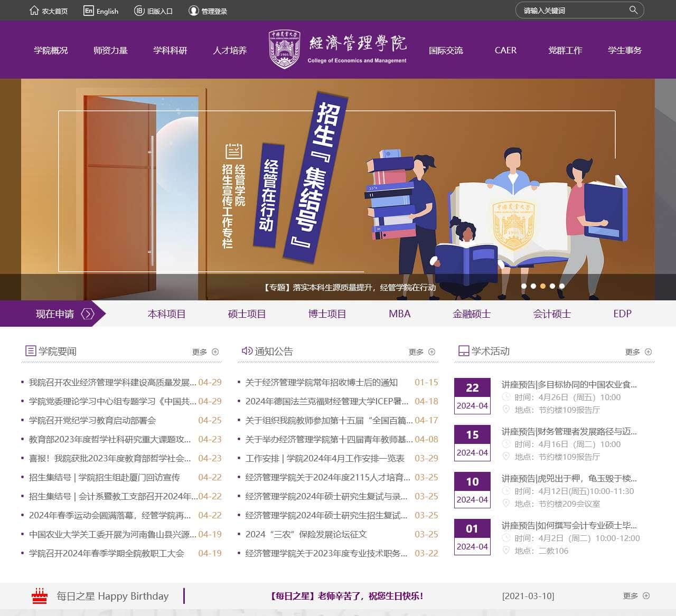Viewport: 676px width, 616px height.
Task: Click the user icon for 管理登录
Action: tap(194, 11)
